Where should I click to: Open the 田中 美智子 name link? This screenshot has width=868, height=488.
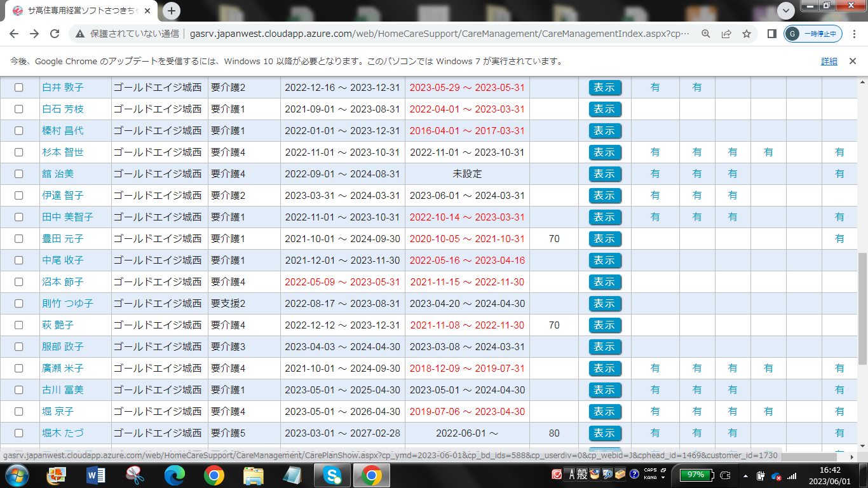67,217
